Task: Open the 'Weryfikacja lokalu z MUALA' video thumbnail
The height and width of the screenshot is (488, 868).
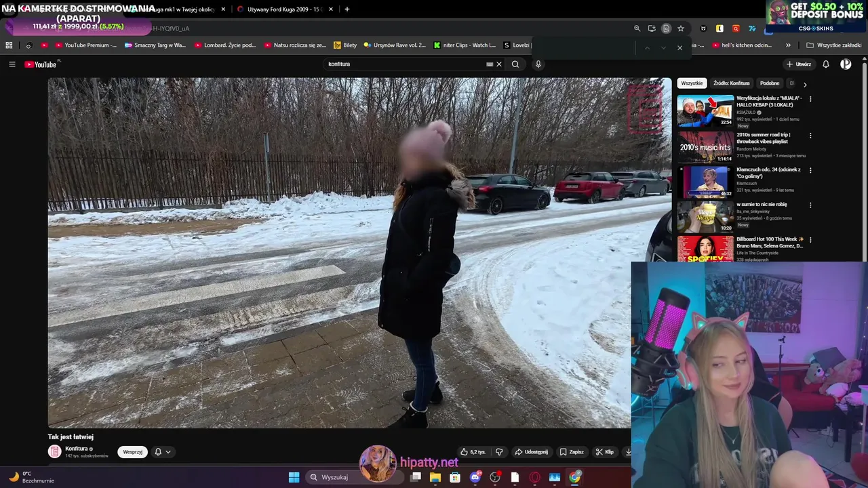Action: (x=705, y=110)
